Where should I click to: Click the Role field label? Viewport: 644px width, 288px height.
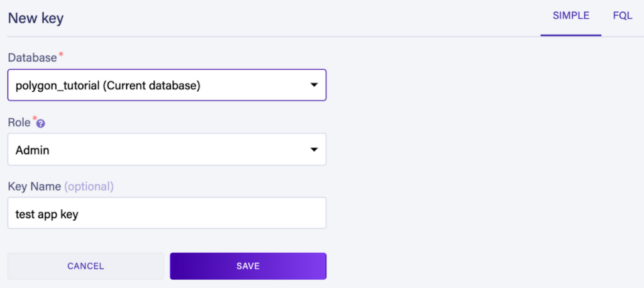click(19, 123)
